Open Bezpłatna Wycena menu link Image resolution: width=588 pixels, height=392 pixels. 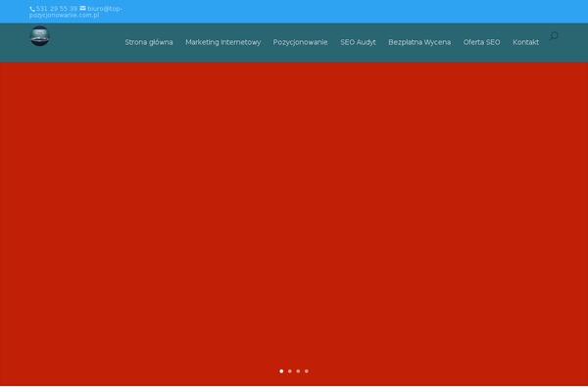pos(419,42)
